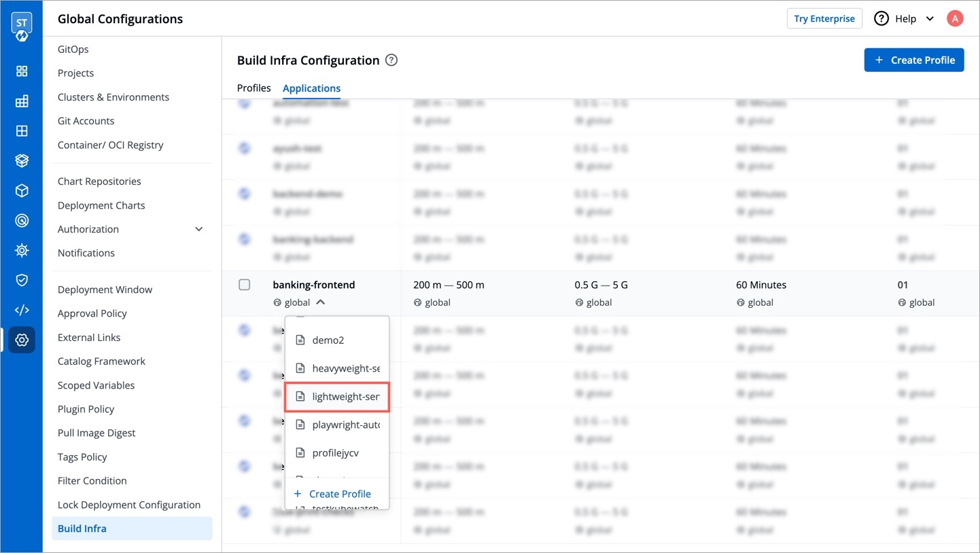Click the grid dashboard icon in left sidebar
Image resolution: width=980 pixels, height=553 pixels.
click(x=22, y=71)
